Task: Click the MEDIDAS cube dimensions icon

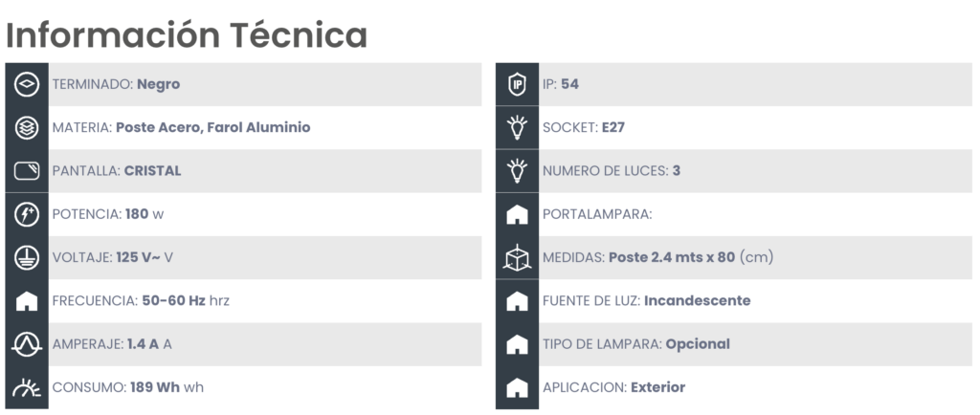Action: click(517, 257)
